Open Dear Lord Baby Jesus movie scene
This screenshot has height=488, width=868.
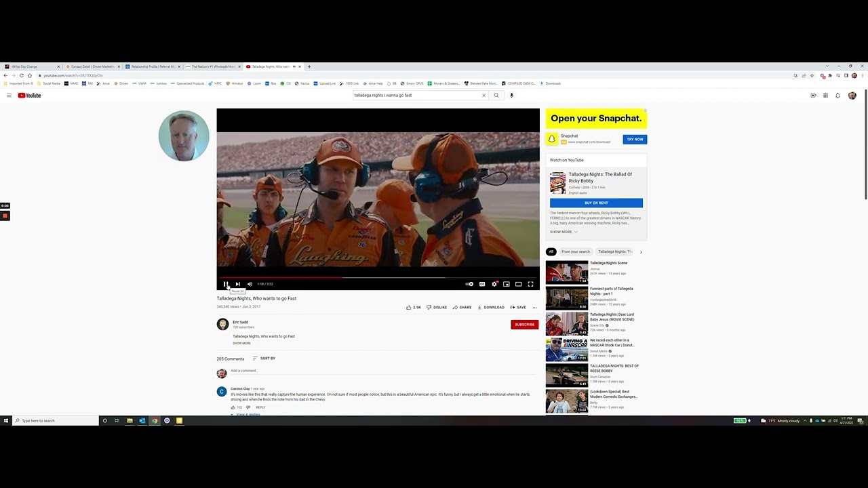(567, 324)
